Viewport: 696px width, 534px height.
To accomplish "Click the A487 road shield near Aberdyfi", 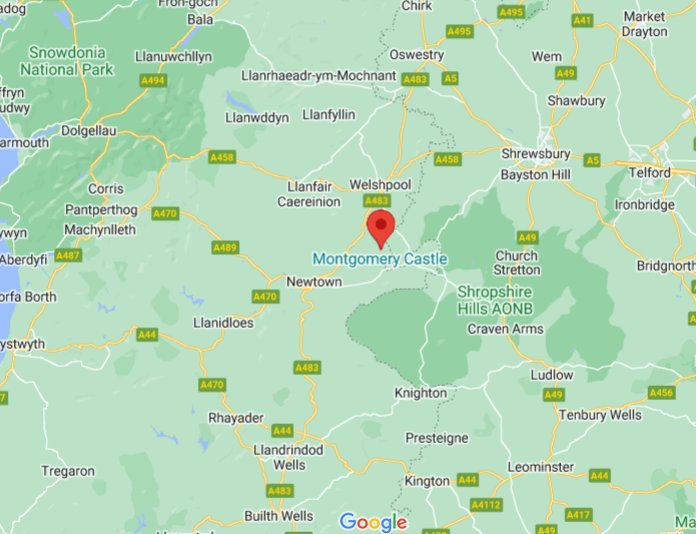I will click(68, 255).
